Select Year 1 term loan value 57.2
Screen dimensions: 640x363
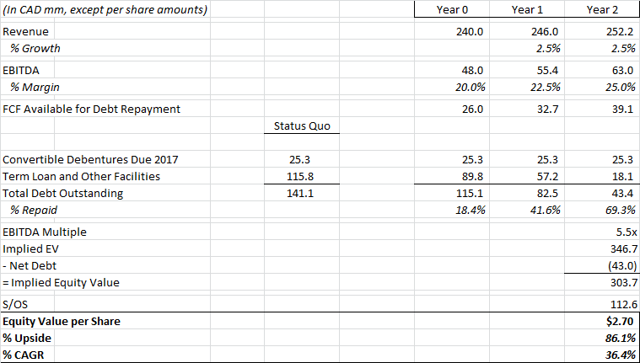click(x=547, y=176)
